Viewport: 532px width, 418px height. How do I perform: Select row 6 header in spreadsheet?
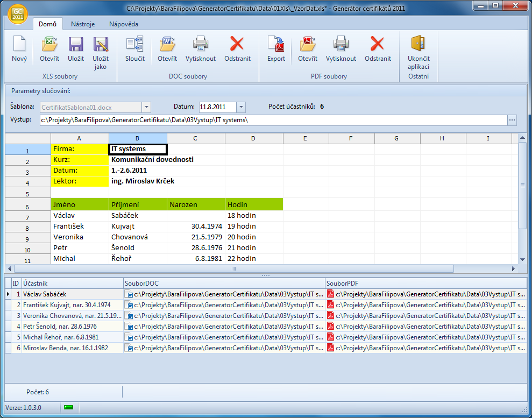click(28, 205)
